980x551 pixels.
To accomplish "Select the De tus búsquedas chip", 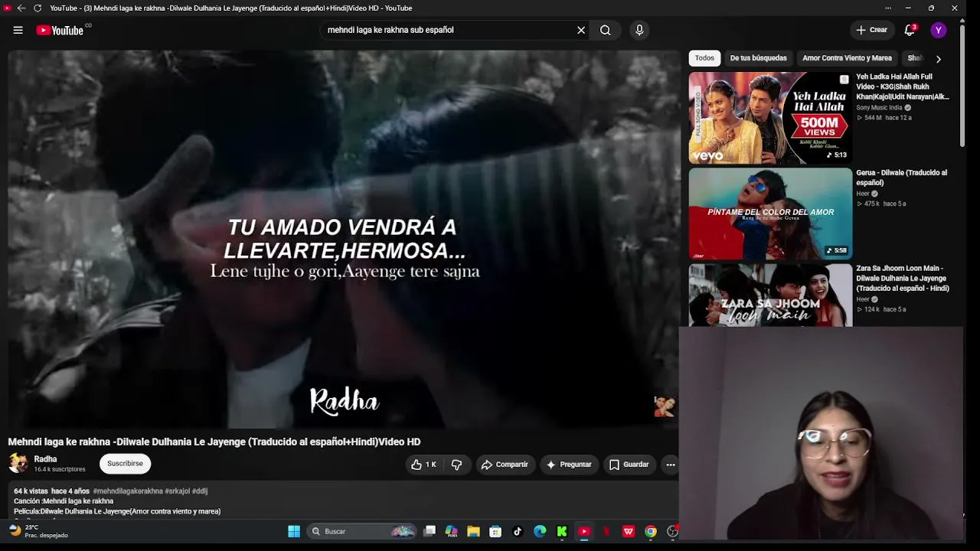I will coord(758,58).
